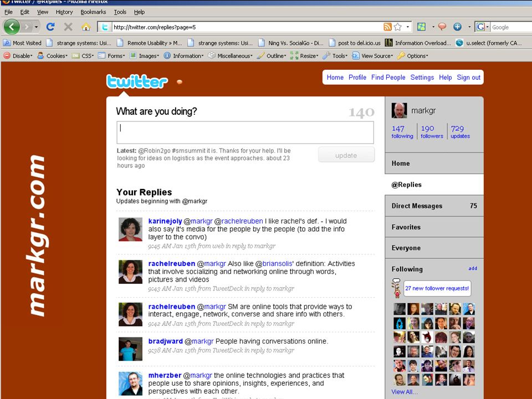Screen dimensions: 532x399
Task: Click the URL address field
Action: click(x=247, y=27)
